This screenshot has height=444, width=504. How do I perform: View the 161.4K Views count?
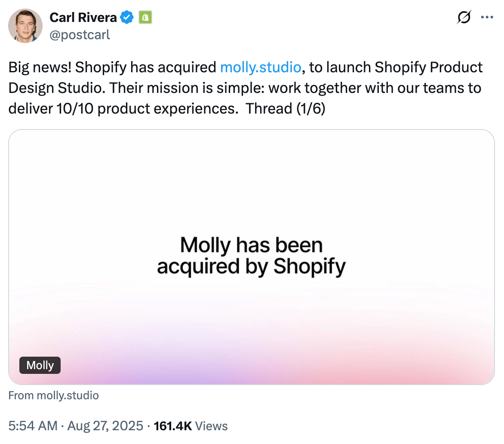[x=191, y=426]
